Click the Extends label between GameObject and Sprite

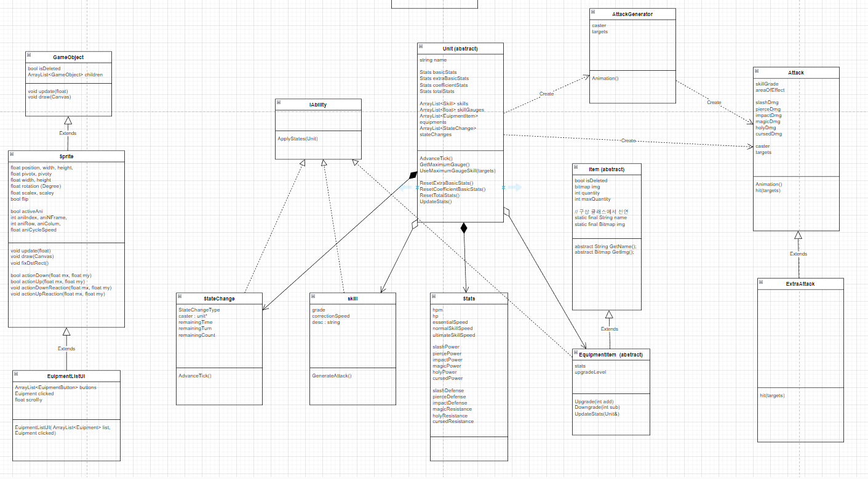coord(68,133)
